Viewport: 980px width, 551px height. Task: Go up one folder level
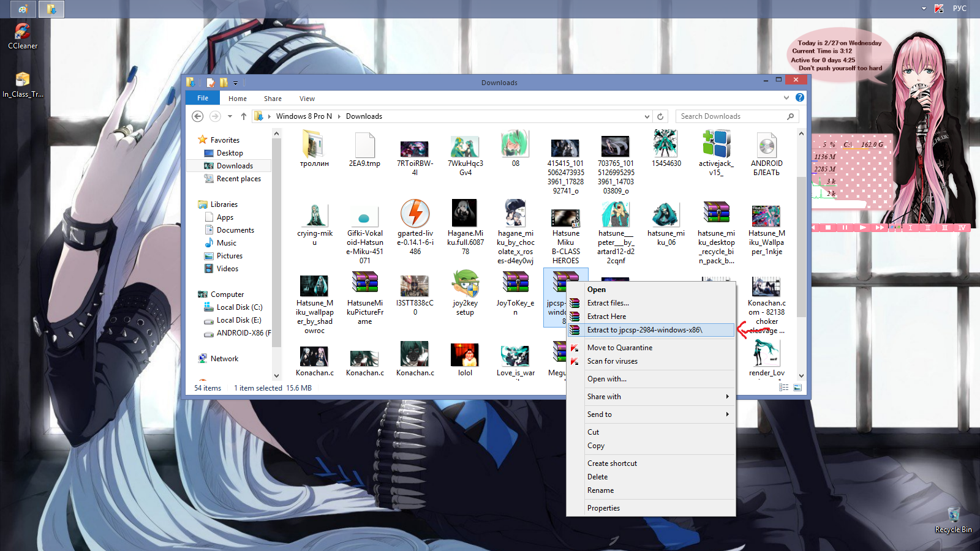[x=244, y=116]
